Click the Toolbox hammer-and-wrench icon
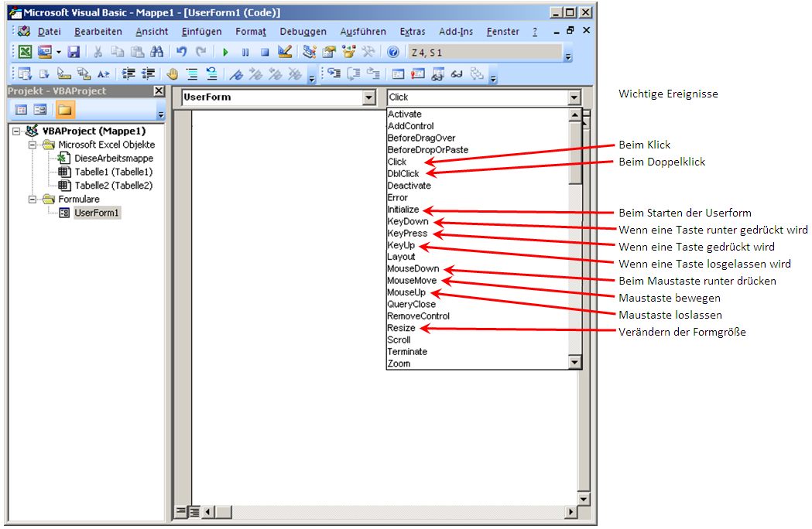The width and height of the screenshot is (812, 529). (368, 52)
